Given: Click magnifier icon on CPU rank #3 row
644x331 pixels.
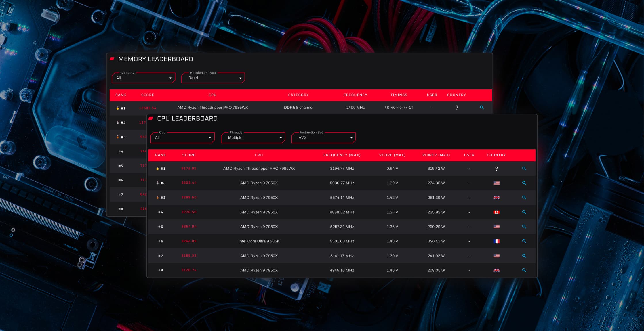Looking at the screenshot, I should [x=524, y=198].
